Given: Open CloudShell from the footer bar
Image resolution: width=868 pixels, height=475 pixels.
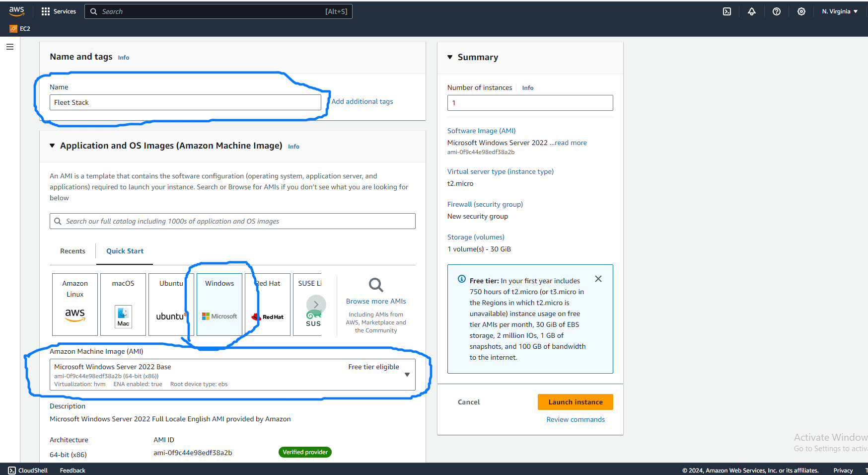Looking at the screenshot, I should point(28,470).
